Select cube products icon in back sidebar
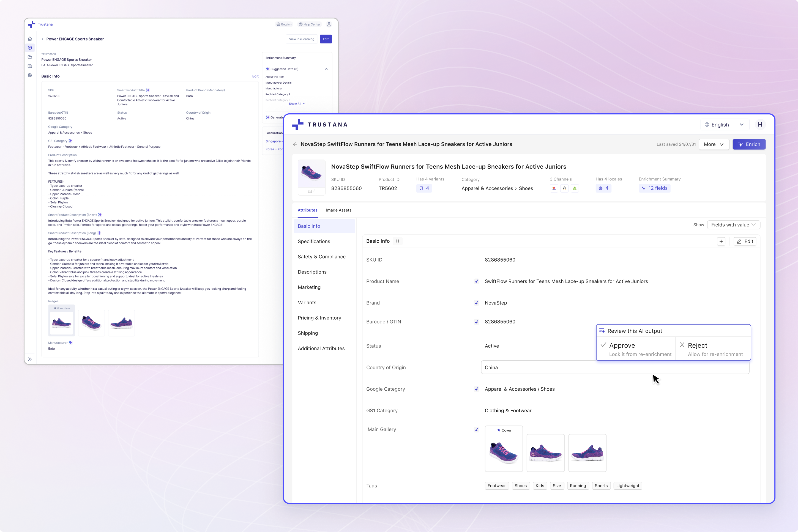This screenshot has width=798, height=532. pyautogui.click(x=30, y=48)
